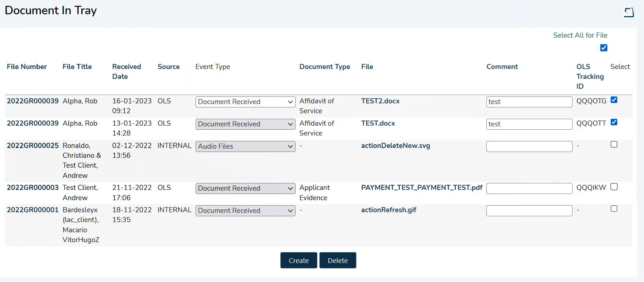The height and width of the screenshot is (282, 644).
Task: Open the Audio Files Event Type dropdown
Action: pos(245,146)
